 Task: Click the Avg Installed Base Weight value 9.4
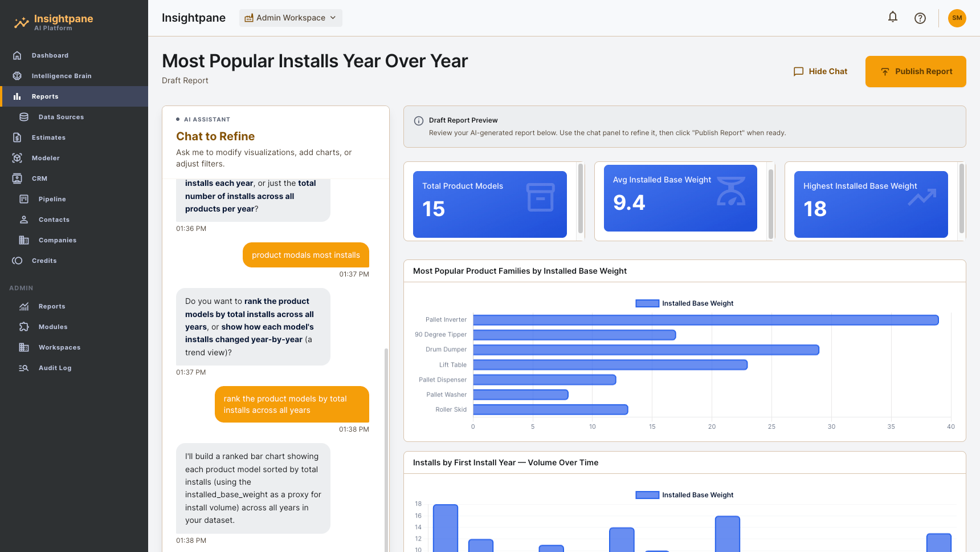pyautogui.click(x=629, y=203)
